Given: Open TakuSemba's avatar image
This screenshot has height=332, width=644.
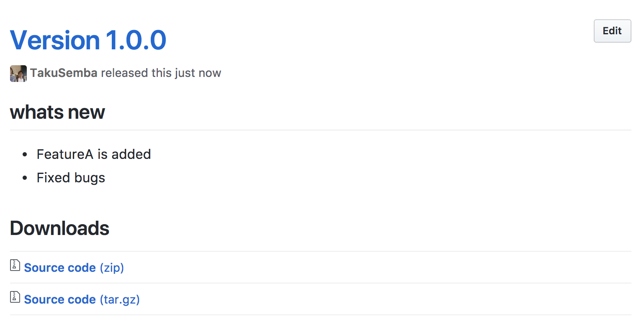Looking at the screenshot, I should point(18,74).
